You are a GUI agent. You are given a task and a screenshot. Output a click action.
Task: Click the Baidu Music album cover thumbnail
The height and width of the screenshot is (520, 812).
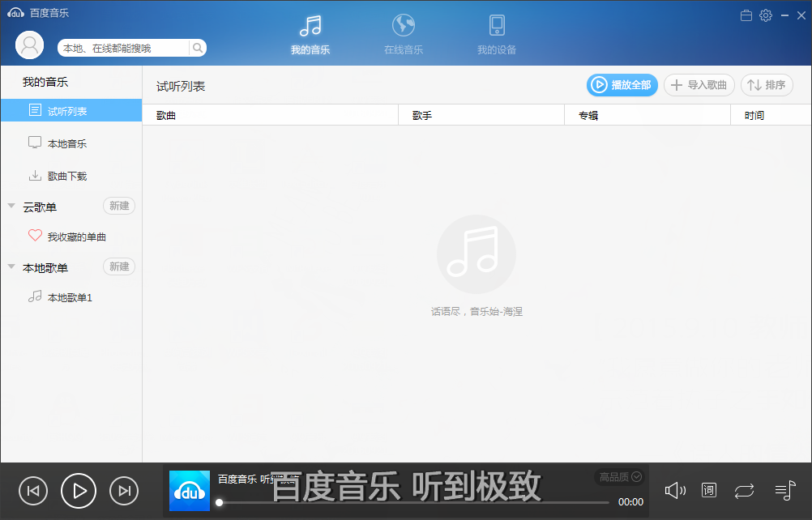coord(190,491)
